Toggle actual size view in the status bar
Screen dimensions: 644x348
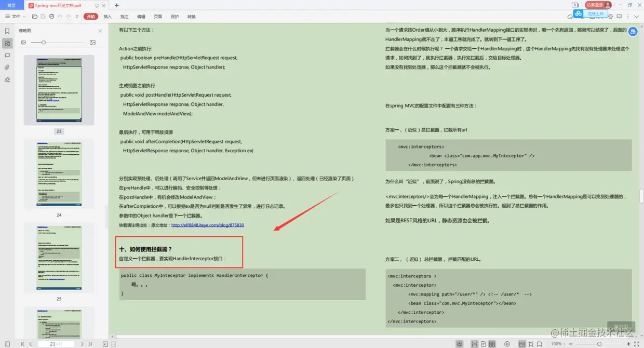(522, 344)
